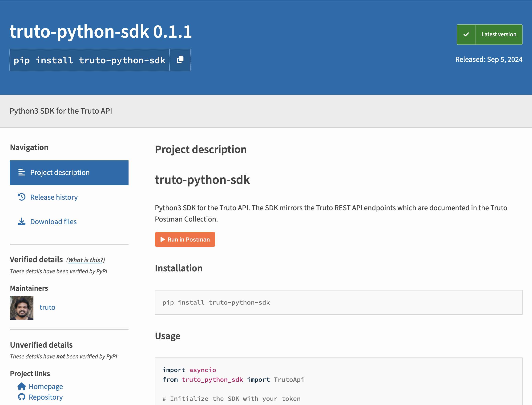Open the Latest version link

point(499,35)
